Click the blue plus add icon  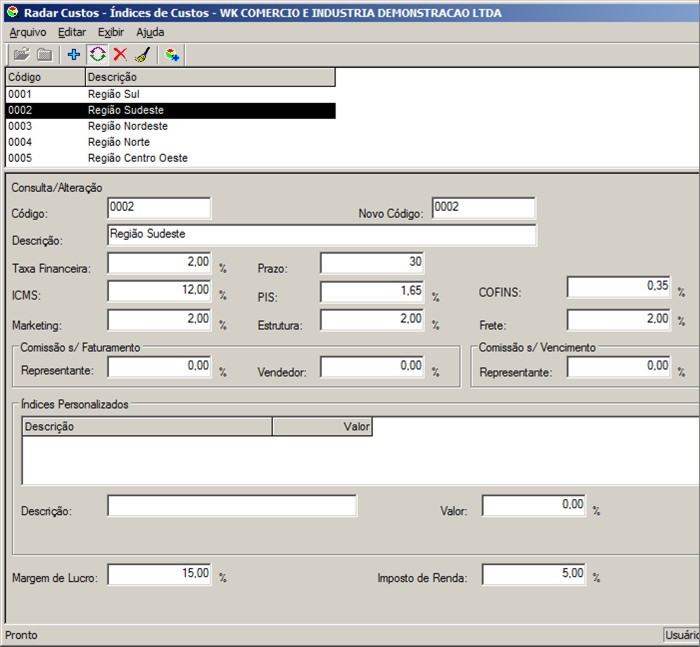pos(74,55)
